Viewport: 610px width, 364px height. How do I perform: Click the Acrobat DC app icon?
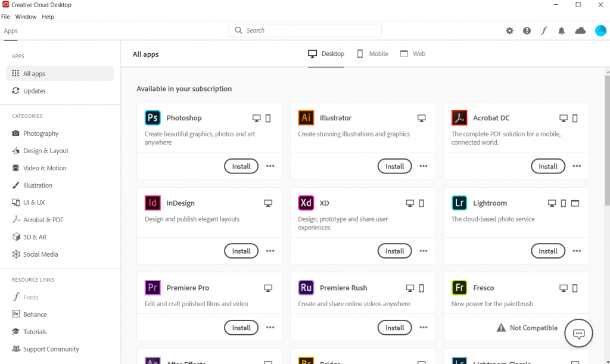click(x=459, y=118)
